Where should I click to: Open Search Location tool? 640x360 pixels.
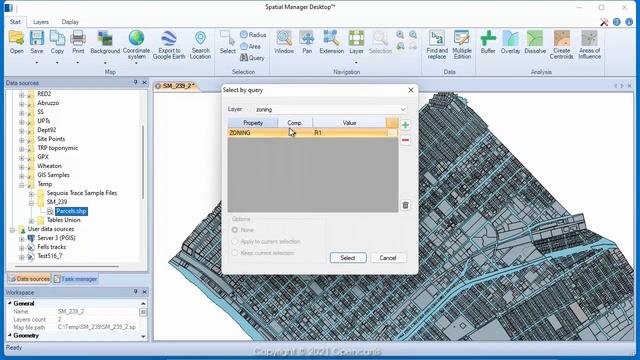200,44
